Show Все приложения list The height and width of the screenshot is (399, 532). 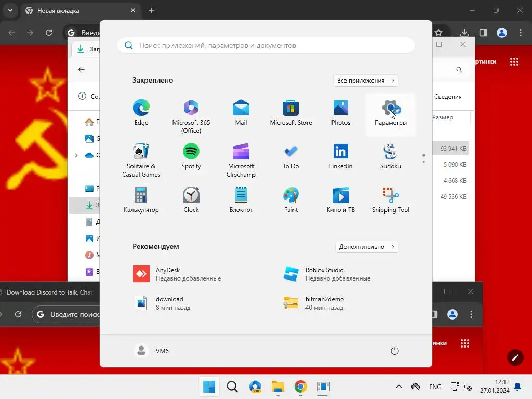(x=365, y=81)
